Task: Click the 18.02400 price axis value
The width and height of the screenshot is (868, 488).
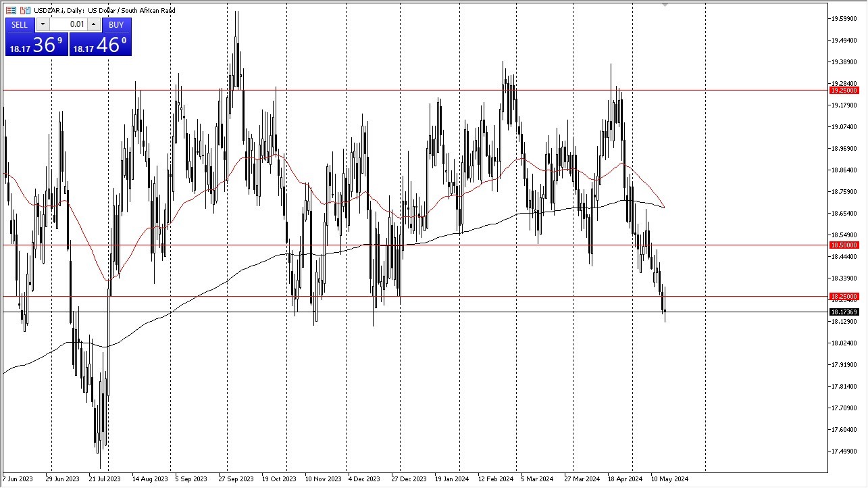Action: click(x=844, y=343)
